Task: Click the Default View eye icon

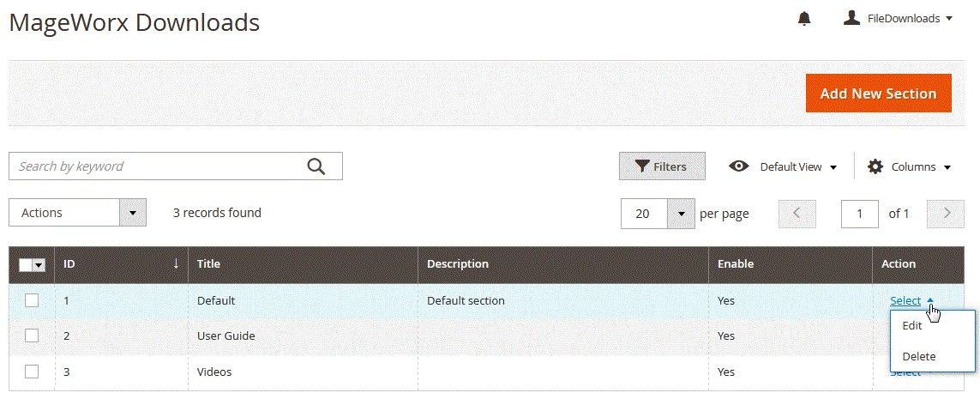Action: (x=739, y=166)
